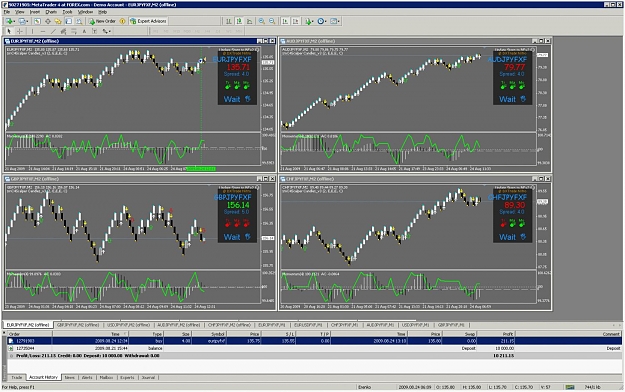This screenshot has height=392, width=625.
Task: Switch to the News terminal tab
Action: pos(70,377)
